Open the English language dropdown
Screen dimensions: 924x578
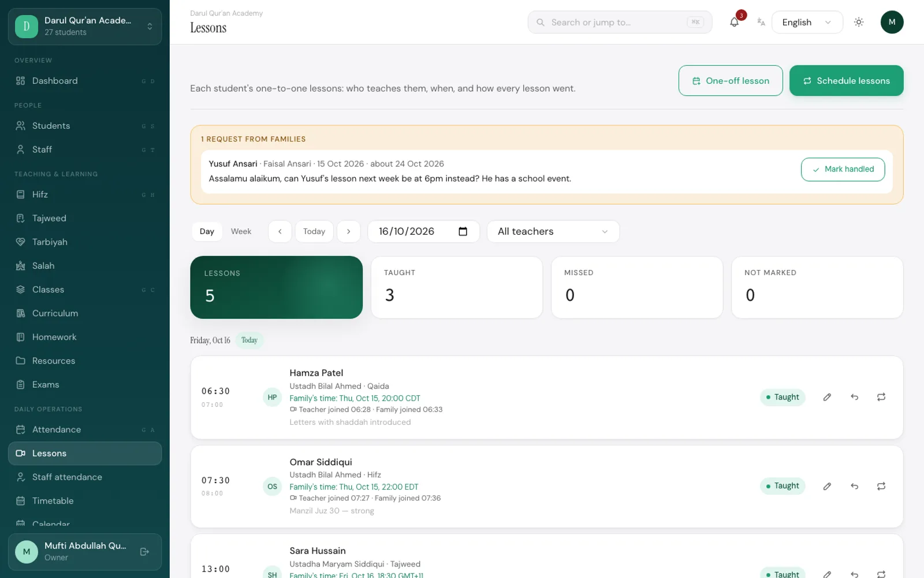[807, 22]
